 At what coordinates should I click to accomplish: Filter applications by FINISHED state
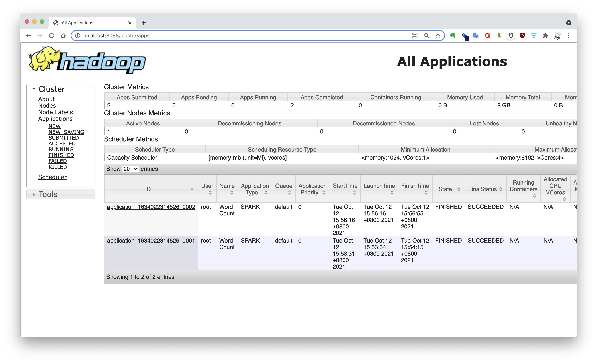pos(61,155)
